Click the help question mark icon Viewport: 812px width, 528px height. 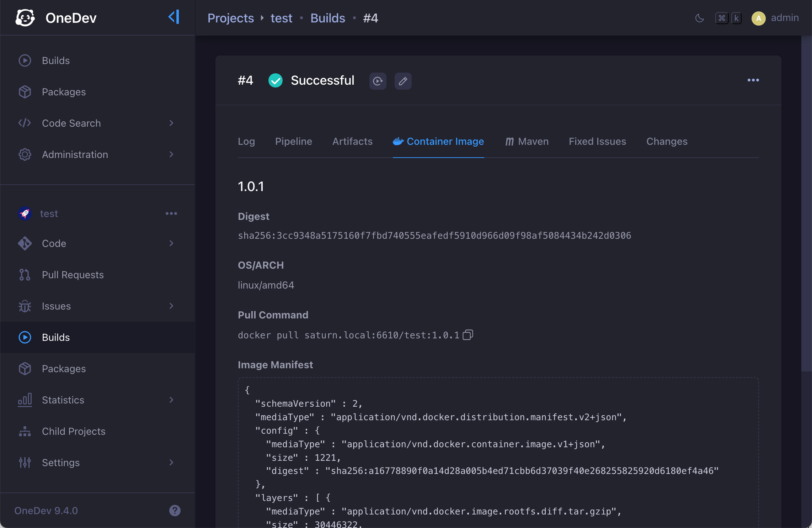click(x=175, y=511)
